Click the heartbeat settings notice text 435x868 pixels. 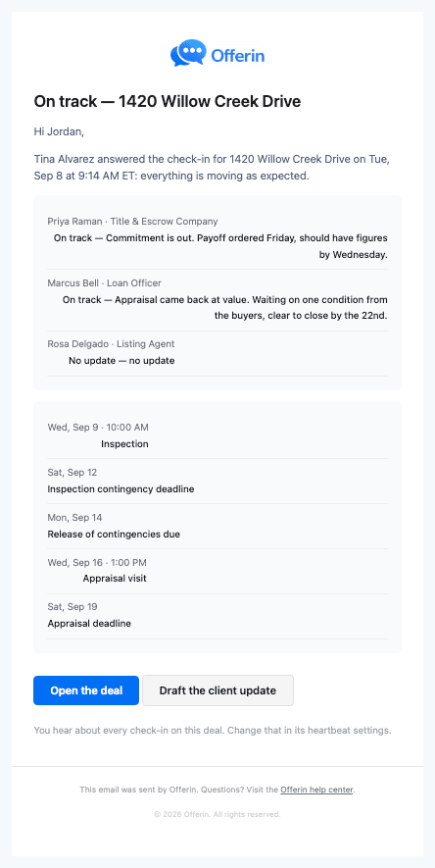213,730
